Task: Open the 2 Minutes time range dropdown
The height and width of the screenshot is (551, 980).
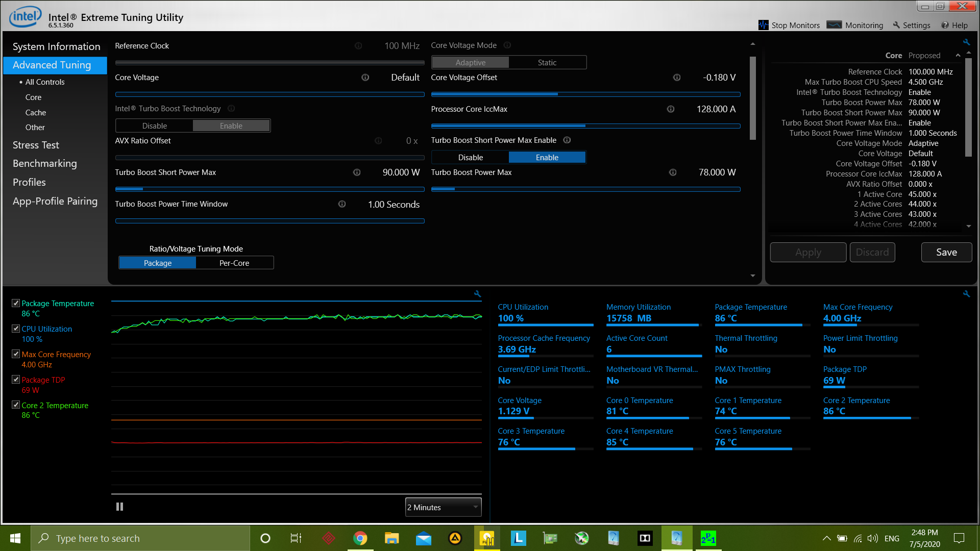Action: 443,507
